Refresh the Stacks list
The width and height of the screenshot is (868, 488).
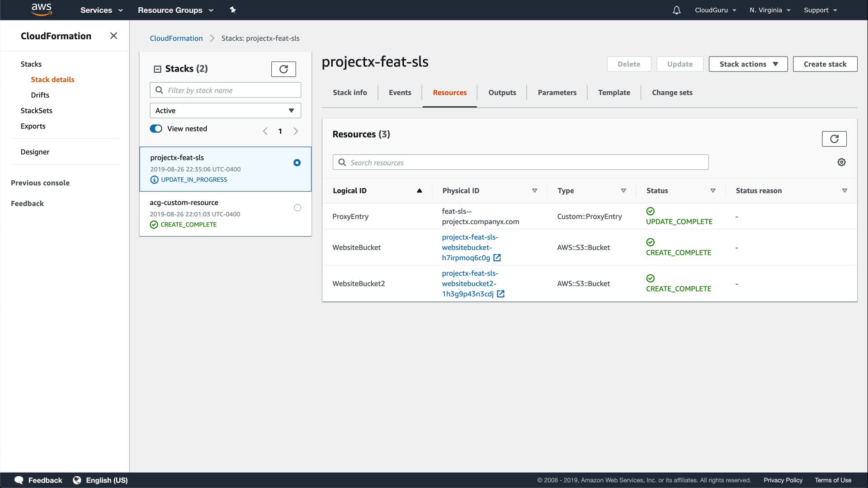283,69
